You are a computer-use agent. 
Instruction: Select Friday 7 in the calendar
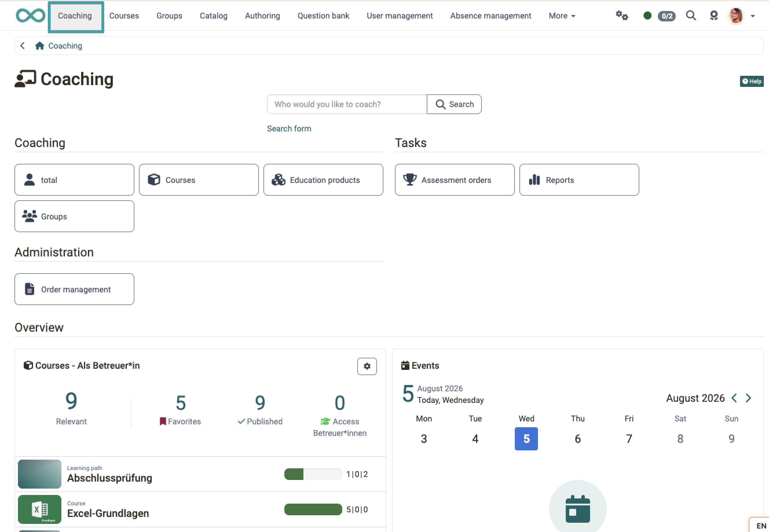tap(629, 439)
